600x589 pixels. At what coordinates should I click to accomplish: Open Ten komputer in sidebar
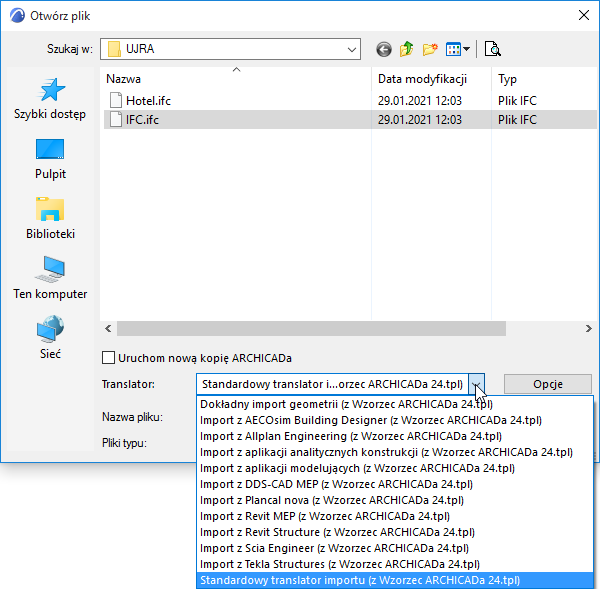(50, 278)
